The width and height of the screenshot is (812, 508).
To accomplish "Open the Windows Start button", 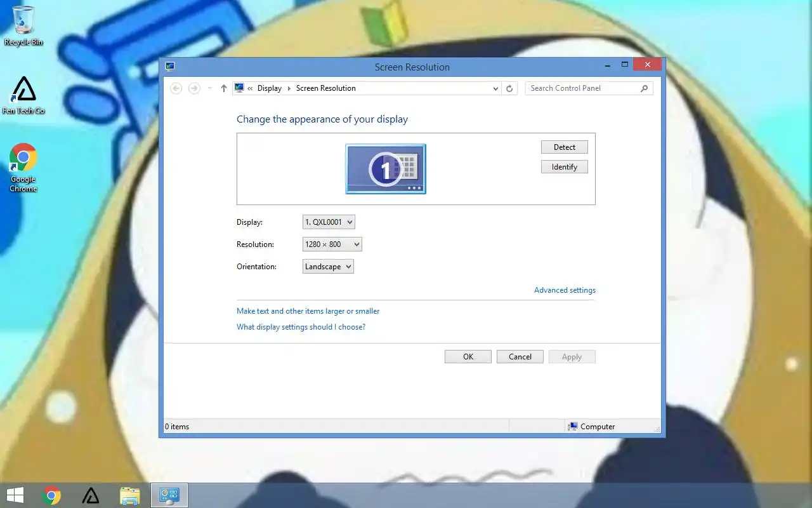I will pyautogui.click(x=15, y=495).
